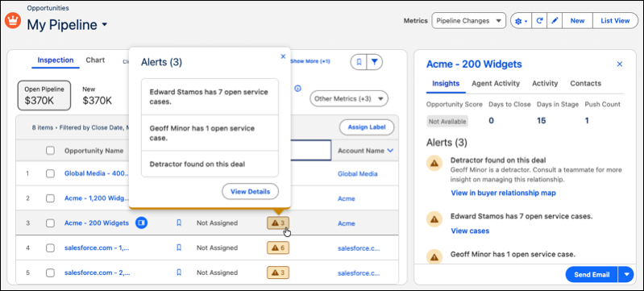Image resolution: width=644 pixels, height=291 pixels.
Task: Click bookmark icon in row 5
Action: click(179, 272)
